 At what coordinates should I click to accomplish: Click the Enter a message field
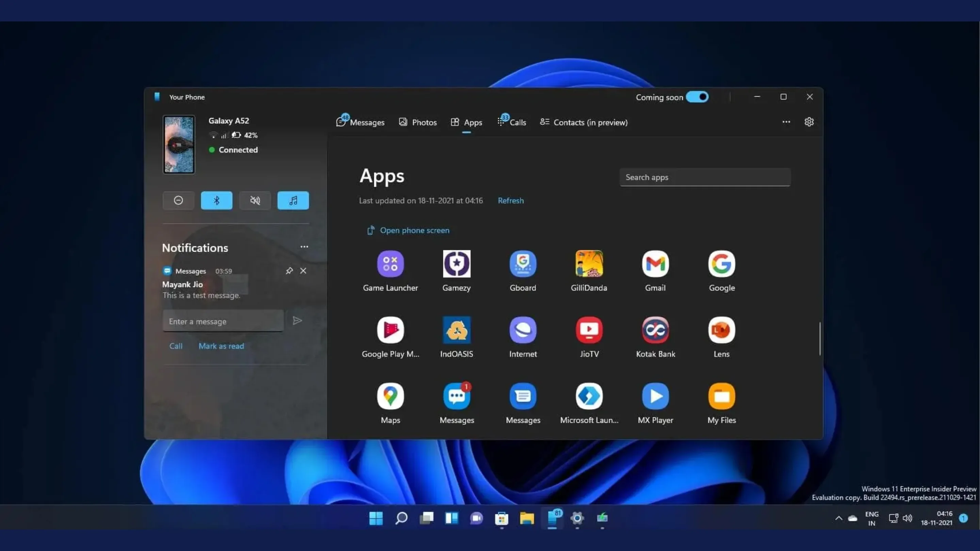point(223,321)
